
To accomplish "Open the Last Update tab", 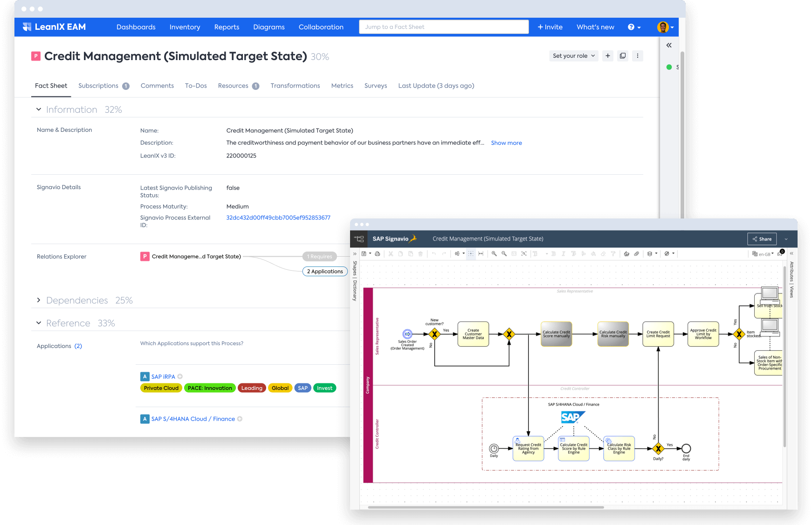I will click(436, 86).
